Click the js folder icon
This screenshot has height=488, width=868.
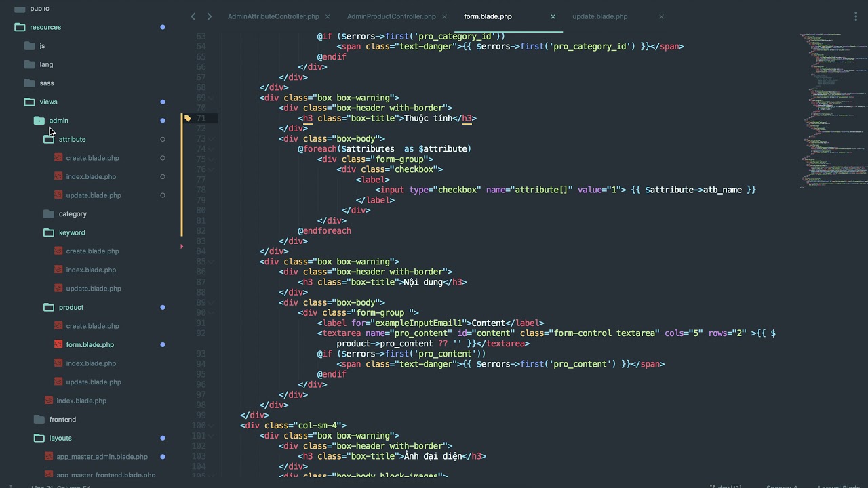coord(29,46)
